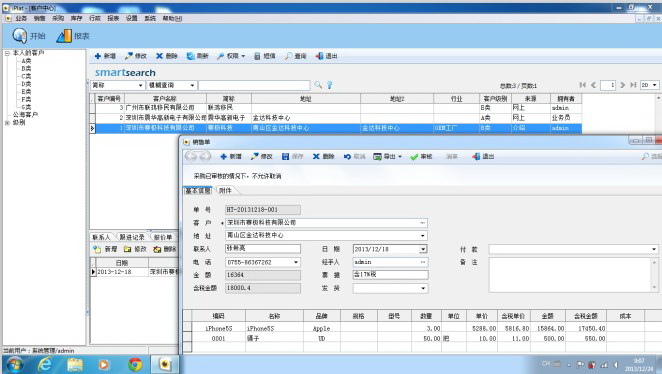The width and height of the screenshot is (662, 374).
Task: Click 退出 exit icon in 销售单 toolbar
Action: pyautogui.click(x=476, y=157)
